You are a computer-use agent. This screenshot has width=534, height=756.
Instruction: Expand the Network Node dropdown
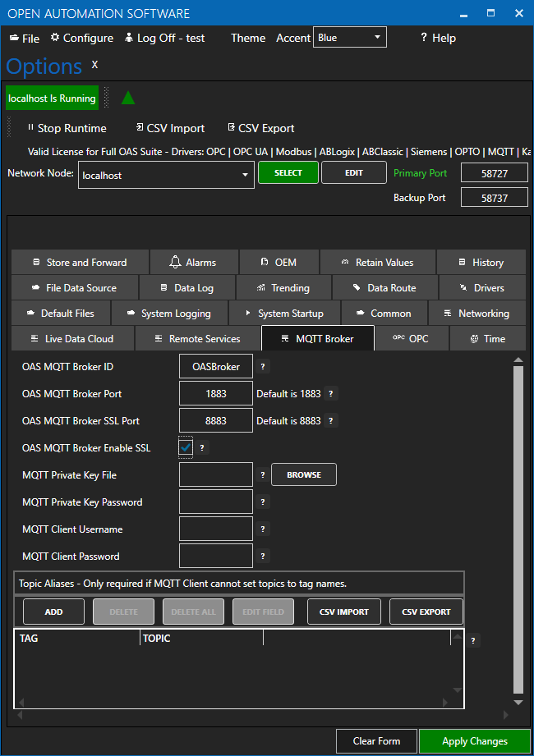point(246,175)
